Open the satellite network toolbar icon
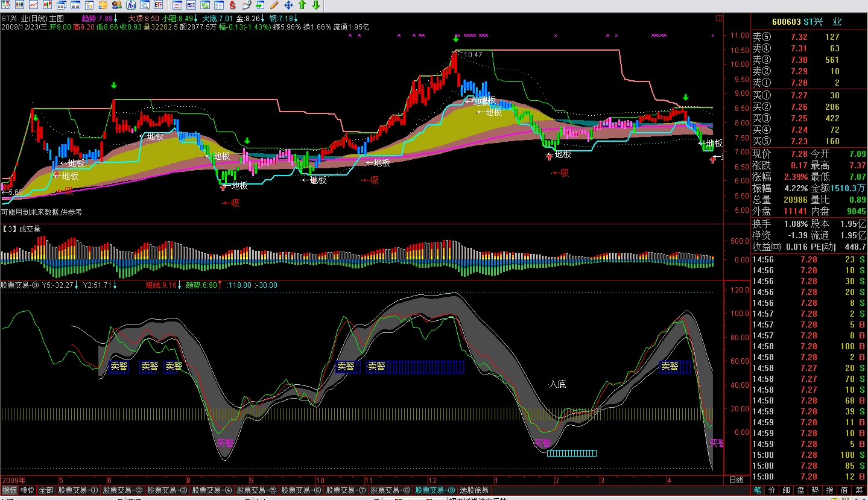Viewport: 868px width, 500px height. tap(246, 5)
